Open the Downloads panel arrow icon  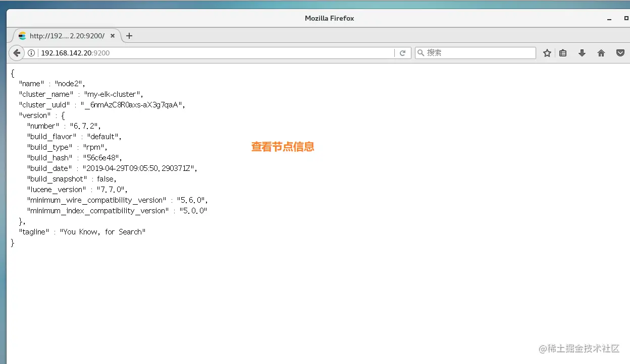pyautogui.click(x=582, y=52)
